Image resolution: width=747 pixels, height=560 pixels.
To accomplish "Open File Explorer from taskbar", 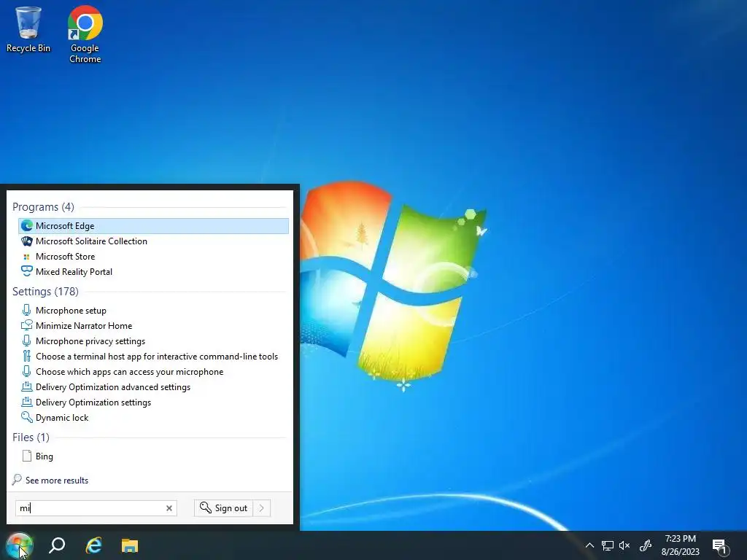I will [130, 545].
